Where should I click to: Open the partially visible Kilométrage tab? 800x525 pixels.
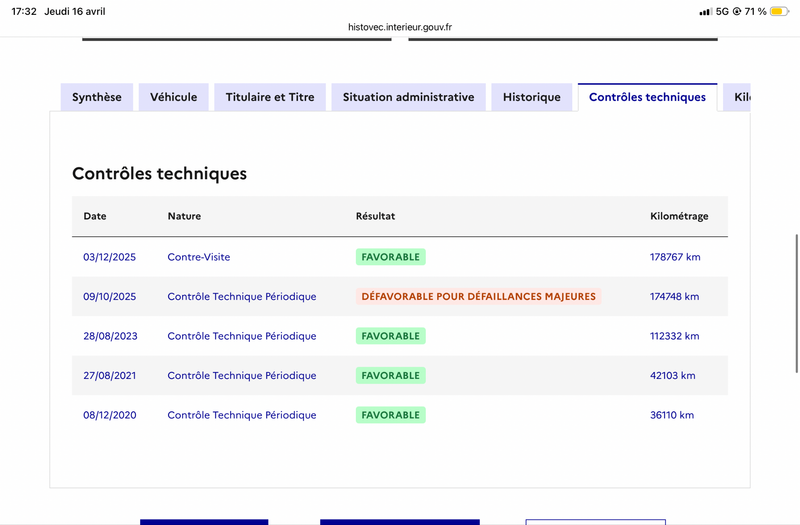[x=737, y=97]
